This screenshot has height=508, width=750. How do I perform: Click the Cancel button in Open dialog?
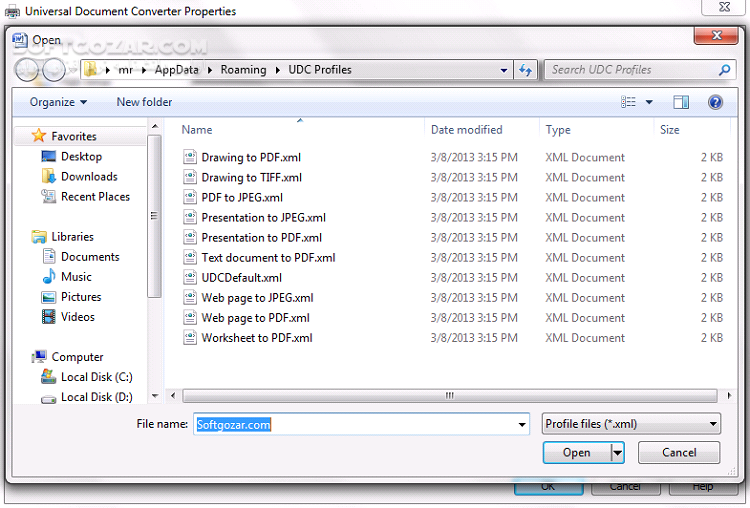[679, 453]
